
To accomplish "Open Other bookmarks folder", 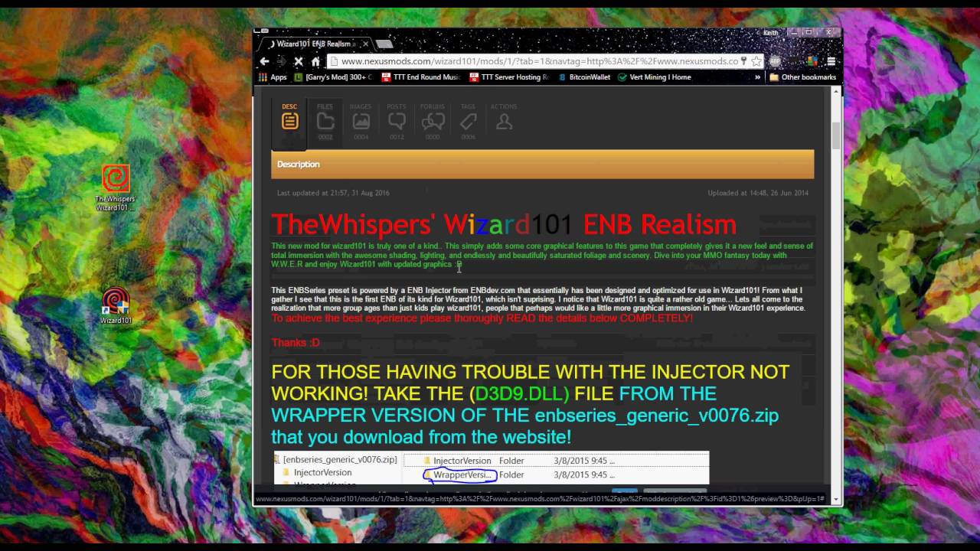I will 803,77.
